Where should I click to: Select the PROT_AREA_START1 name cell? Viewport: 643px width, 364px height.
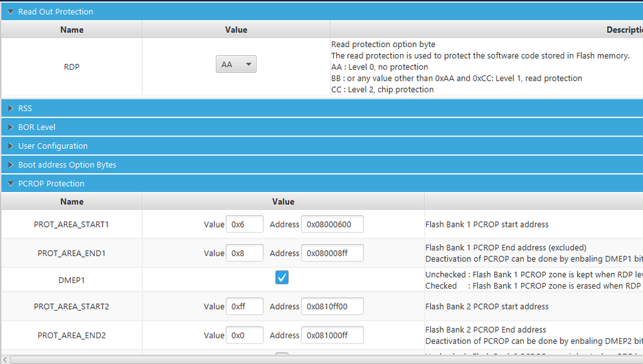point(72,224)
